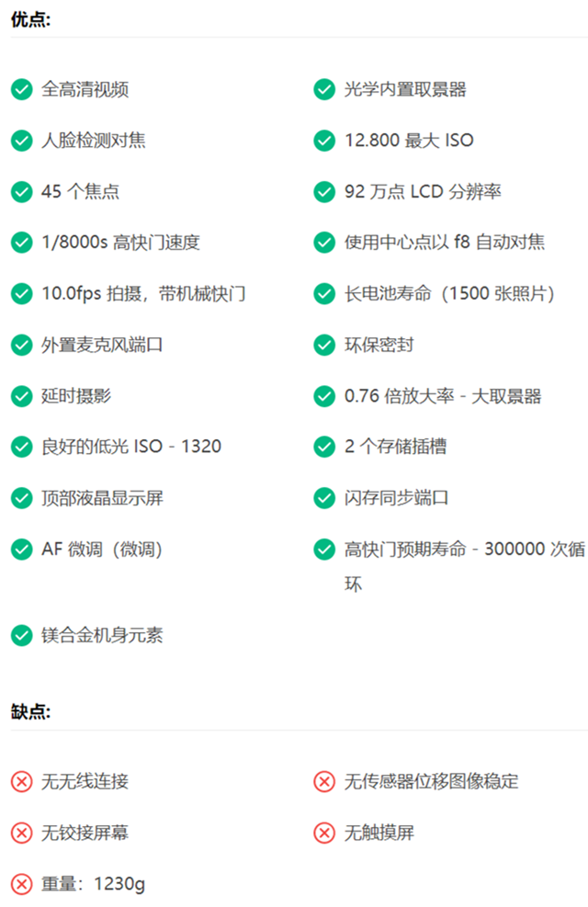Click the green check beside 全高清视频

coord(21,89)
